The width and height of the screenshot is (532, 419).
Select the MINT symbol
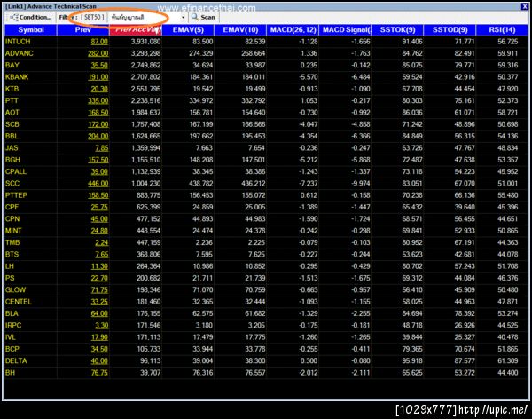(x=13, y=231)
